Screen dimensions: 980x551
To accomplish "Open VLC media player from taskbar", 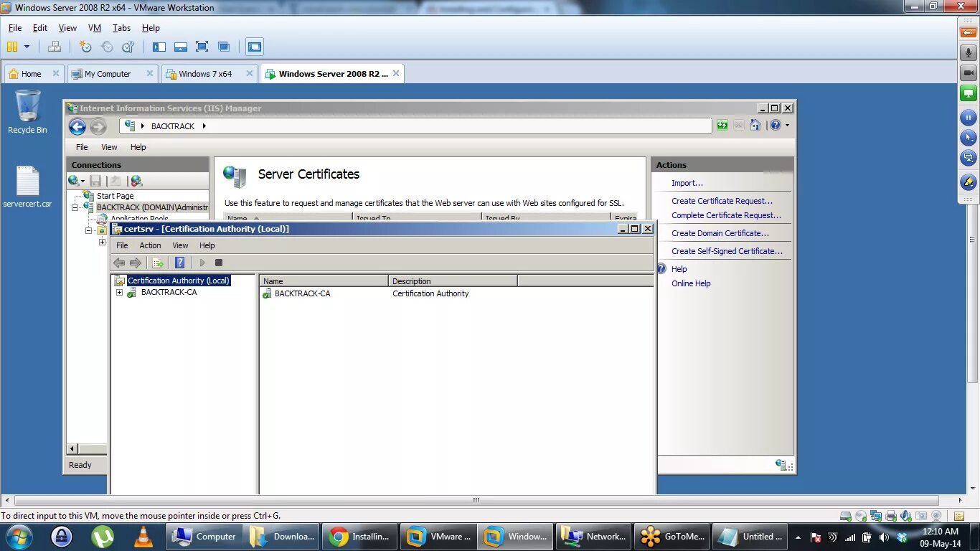I will click(x=143, y=537).
